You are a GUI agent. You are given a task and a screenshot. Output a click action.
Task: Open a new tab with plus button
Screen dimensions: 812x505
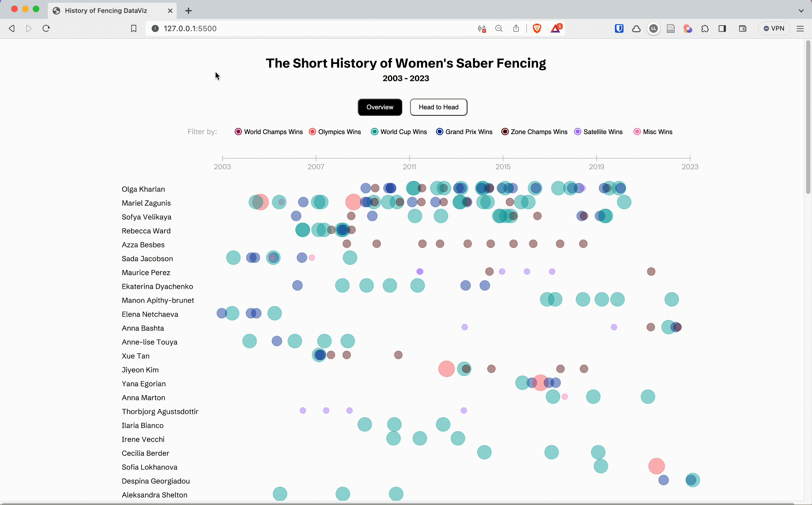188,11
